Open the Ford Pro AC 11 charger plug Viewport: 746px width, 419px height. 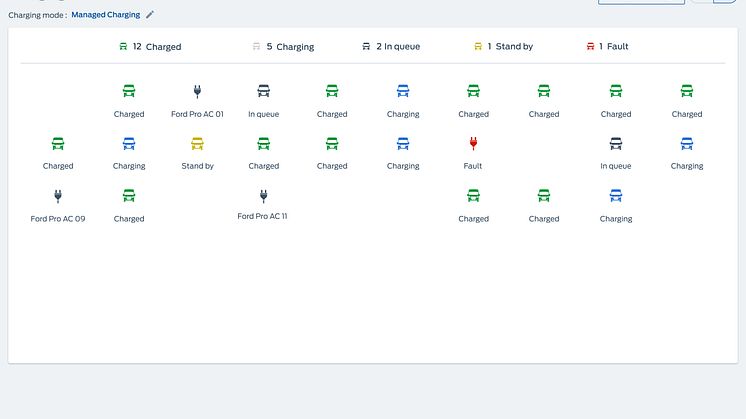pyautogui.click(x=264, y=196)
